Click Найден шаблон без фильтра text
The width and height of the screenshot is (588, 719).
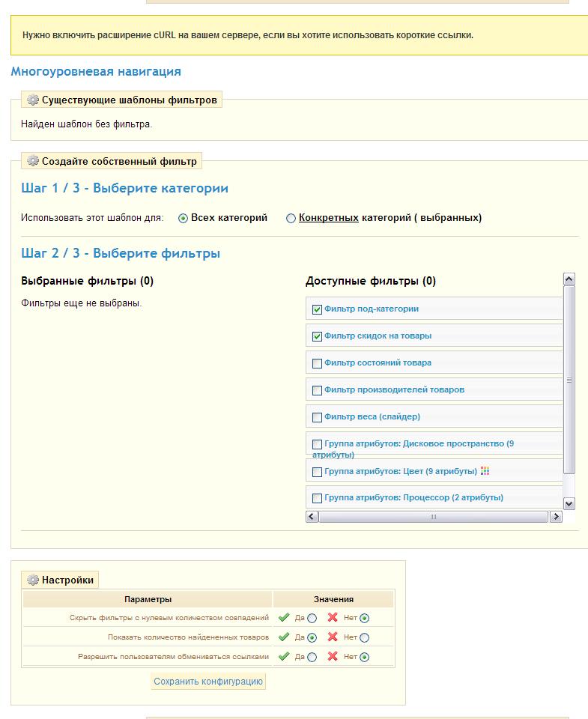87,124
